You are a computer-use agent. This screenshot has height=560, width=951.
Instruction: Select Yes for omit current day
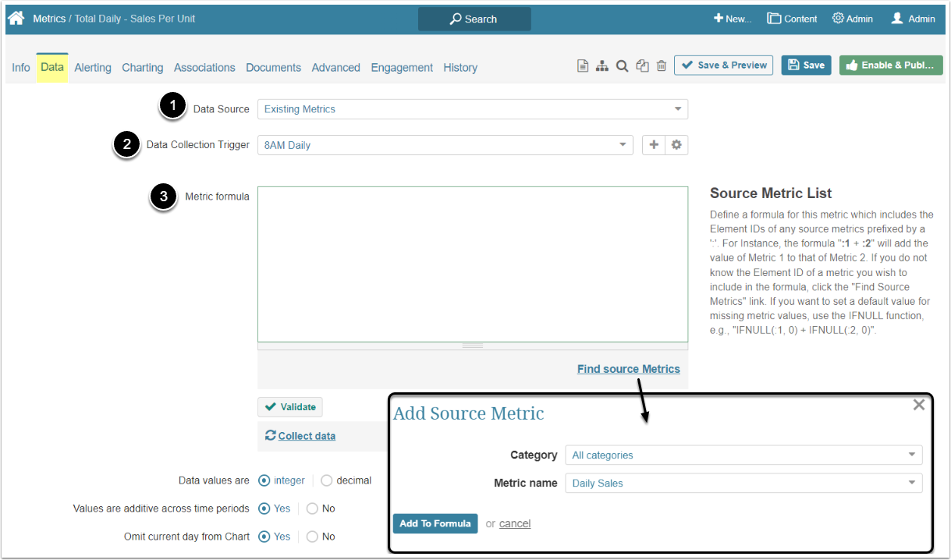[264, 537]
